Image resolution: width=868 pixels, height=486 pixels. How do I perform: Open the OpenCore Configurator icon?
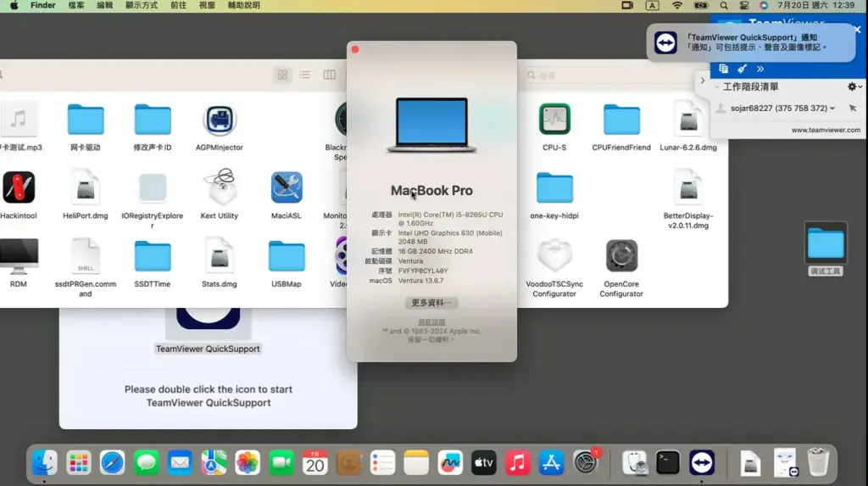click(621, 255)
